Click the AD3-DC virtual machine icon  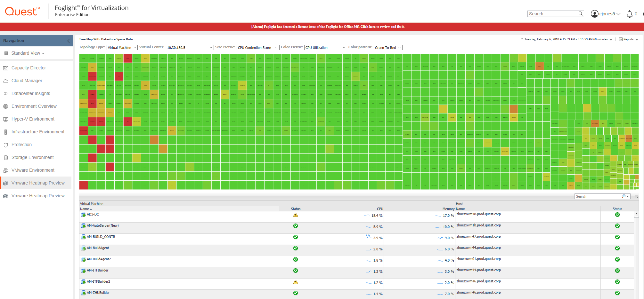(x=83, y=215)
